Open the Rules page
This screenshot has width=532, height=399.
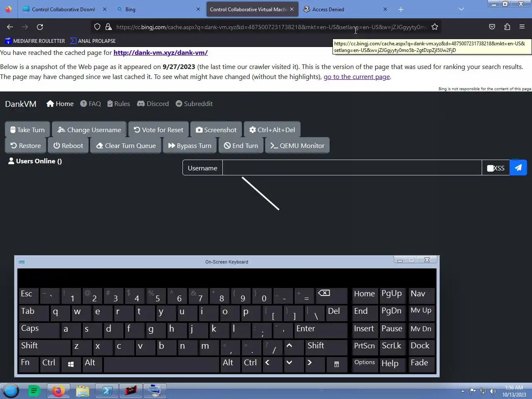point(118,103)
